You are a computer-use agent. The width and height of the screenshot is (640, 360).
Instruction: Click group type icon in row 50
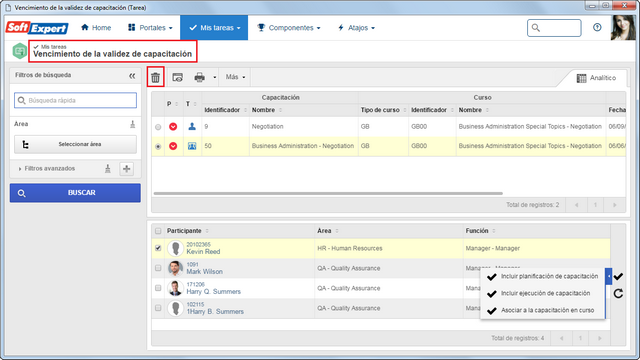[x=192, y=146]
